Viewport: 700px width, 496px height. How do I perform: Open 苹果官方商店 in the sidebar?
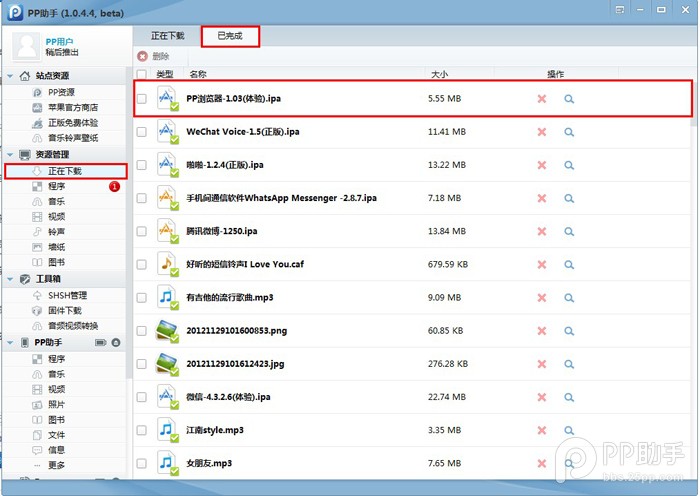click(x=72, y=108)
